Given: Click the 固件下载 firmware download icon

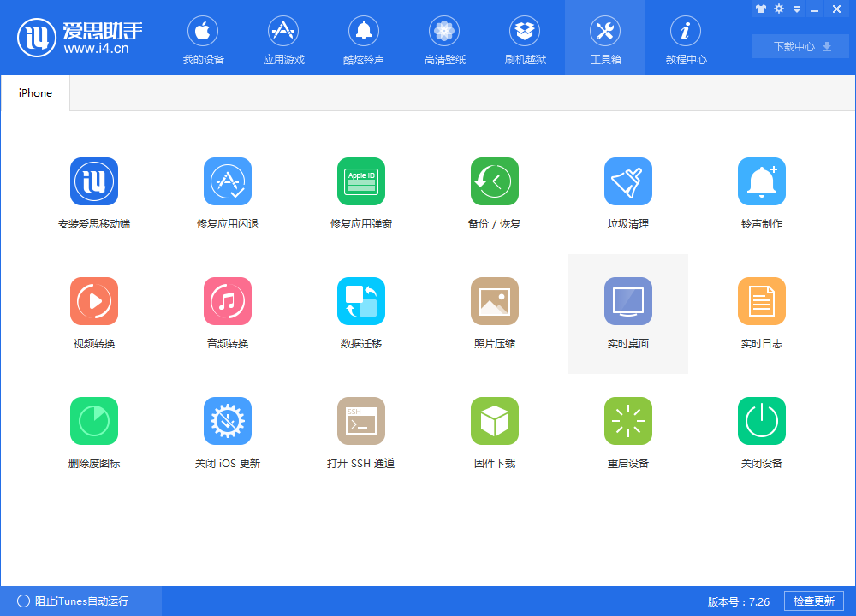Looking at the screenshot, I should 495,421.
